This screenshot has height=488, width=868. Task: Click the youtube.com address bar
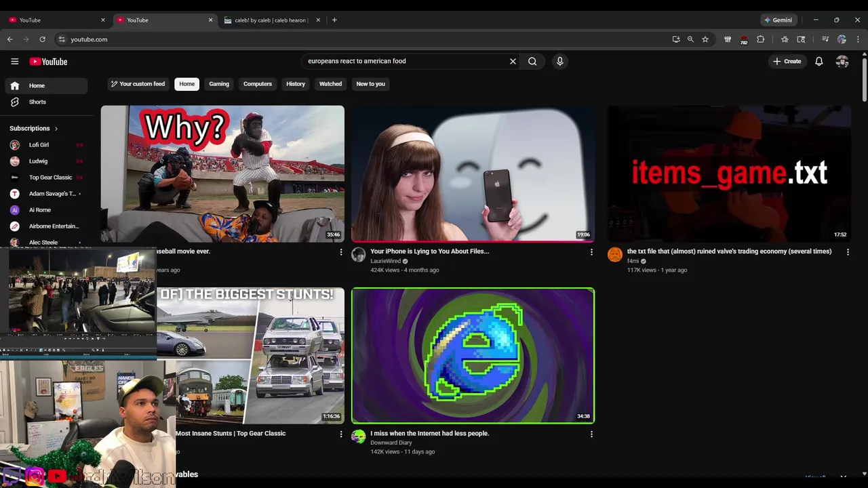click(366, 39)
